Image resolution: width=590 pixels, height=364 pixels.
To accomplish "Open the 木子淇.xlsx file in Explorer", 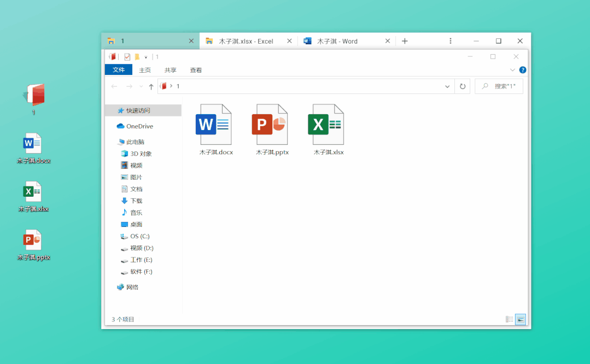I will click(x=328, y=130).
